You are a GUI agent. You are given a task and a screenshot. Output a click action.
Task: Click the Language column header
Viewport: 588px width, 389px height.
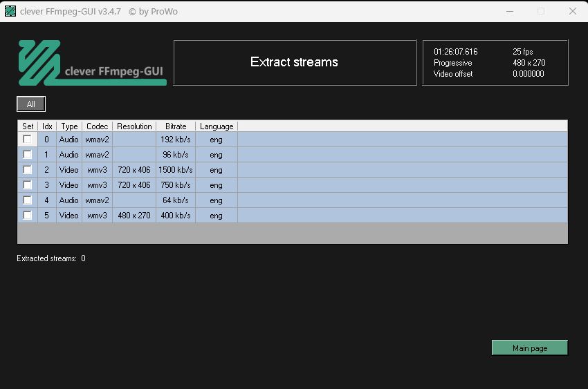coord(217,126)
